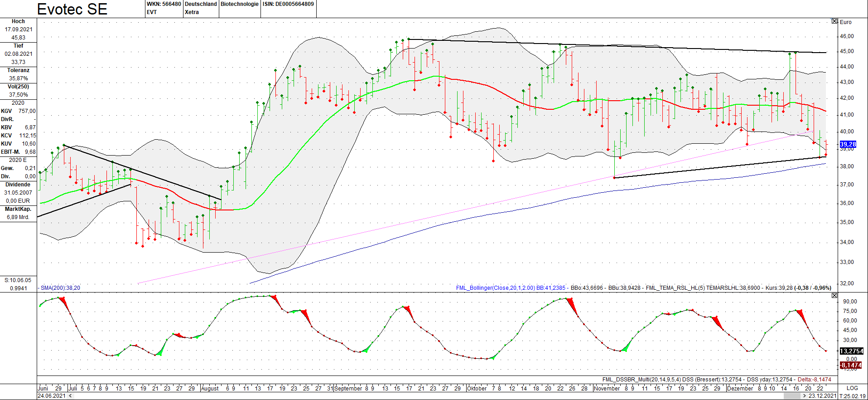Close the DSS Bressert indicator panel
The width and height of the screenshot is (868, 400).
pyautogui.click(x=834, y=295)
